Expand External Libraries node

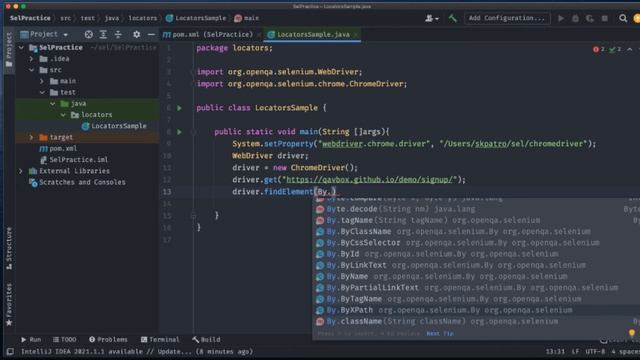pyautogui.click(x=21, y=171)
